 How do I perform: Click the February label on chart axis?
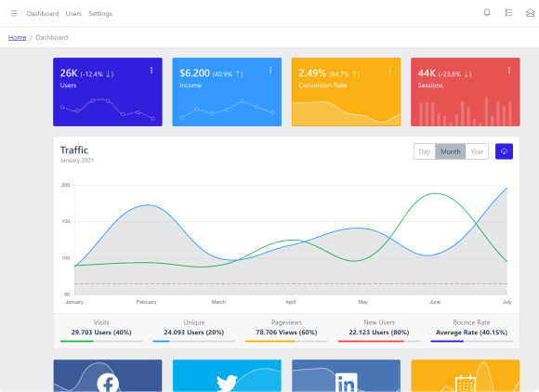pyautogui.click(x=147, y=302)
